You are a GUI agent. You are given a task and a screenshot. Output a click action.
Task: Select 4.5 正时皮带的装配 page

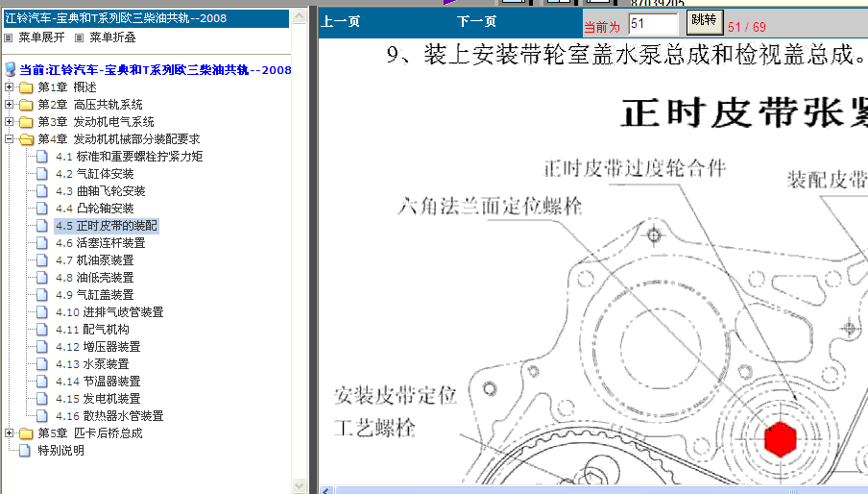pos(107,226)
